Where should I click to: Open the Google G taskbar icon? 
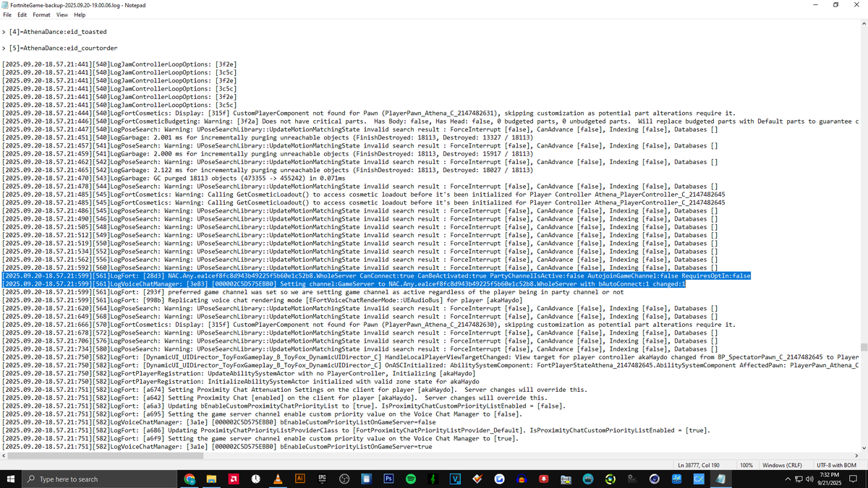point(499,479)
